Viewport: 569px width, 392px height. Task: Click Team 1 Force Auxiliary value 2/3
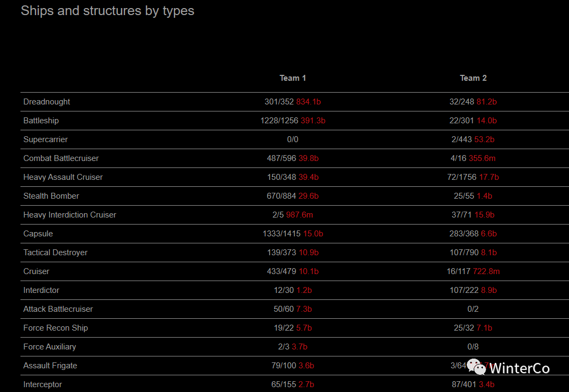coord(284,347)
